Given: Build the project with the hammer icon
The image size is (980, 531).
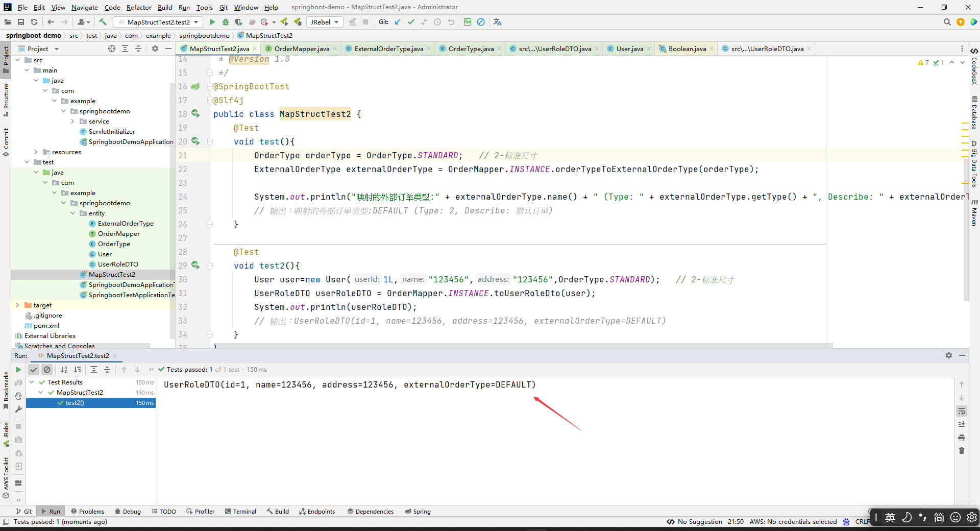Looking at the screenshot, I should (103, 22).
